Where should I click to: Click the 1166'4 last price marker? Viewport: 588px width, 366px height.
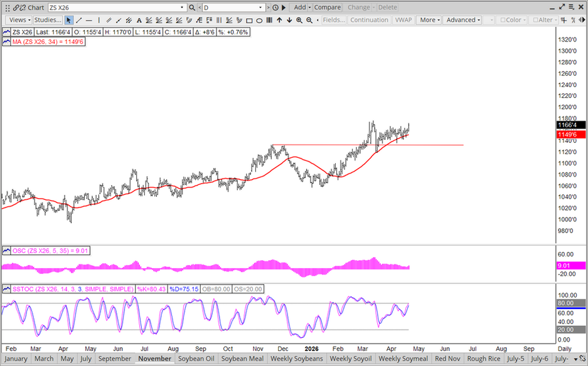tap(571, 125)
